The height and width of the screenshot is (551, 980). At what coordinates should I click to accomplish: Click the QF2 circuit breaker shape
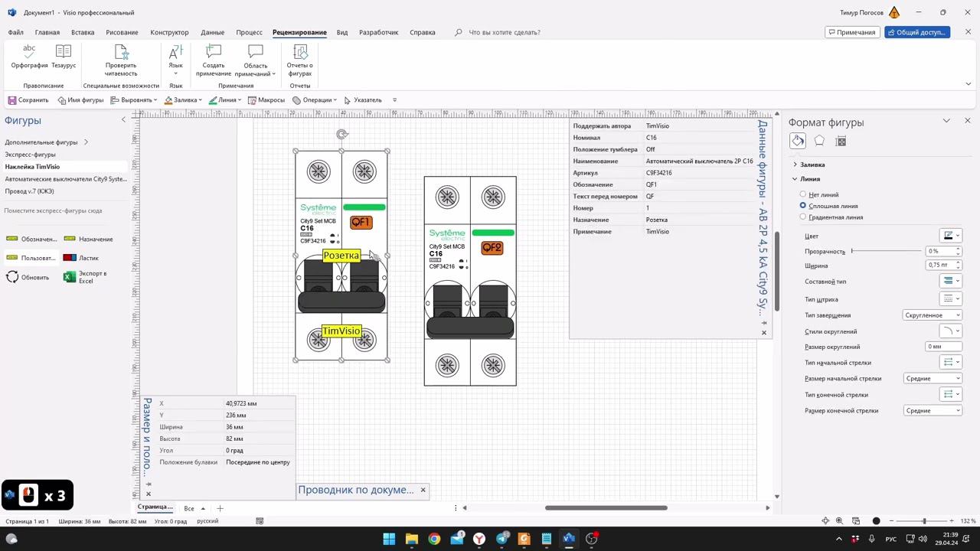tap(470, 281)
